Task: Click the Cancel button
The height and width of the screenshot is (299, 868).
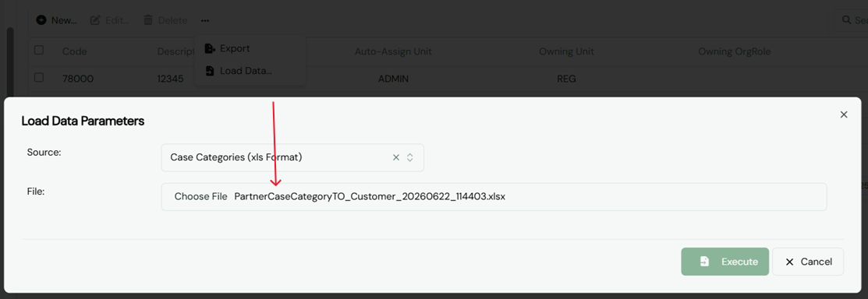Action: (x=808, y=262)
